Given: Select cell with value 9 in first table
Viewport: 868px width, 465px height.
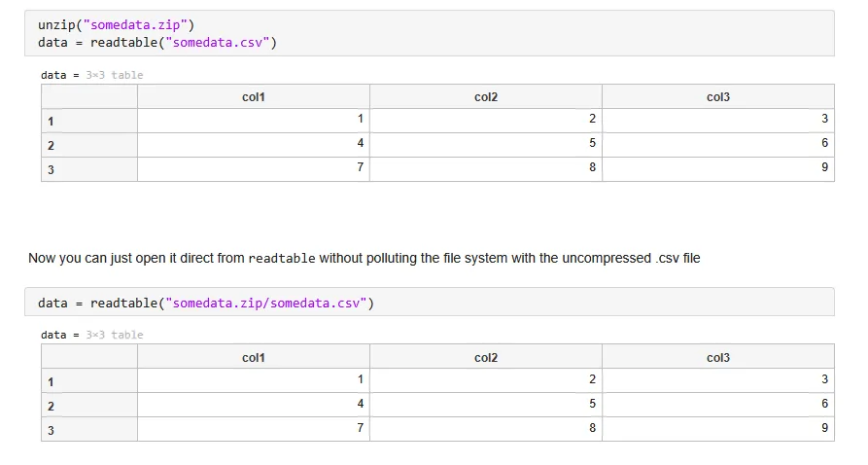Looking at the screenshot, I should click(x=717, y=168).
